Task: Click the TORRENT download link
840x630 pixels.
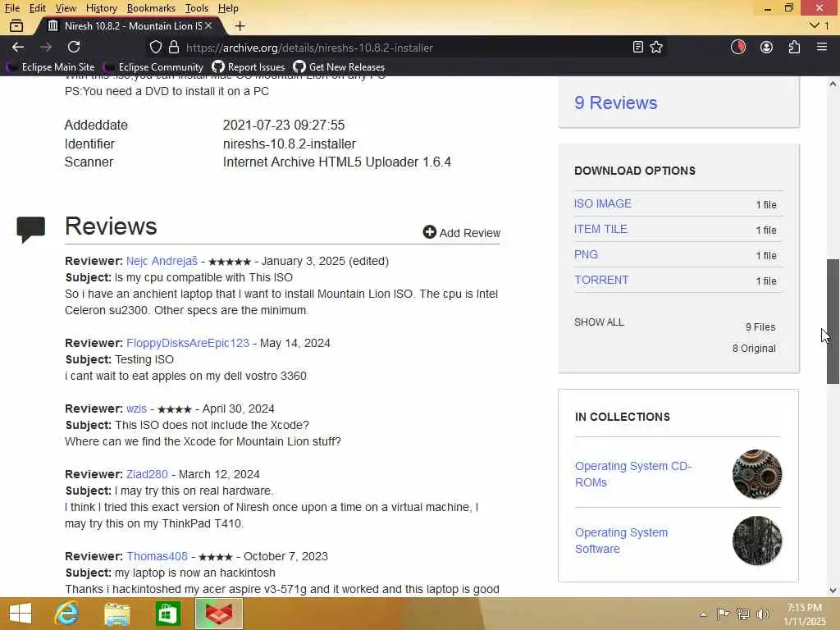Action: coord(601,280)
